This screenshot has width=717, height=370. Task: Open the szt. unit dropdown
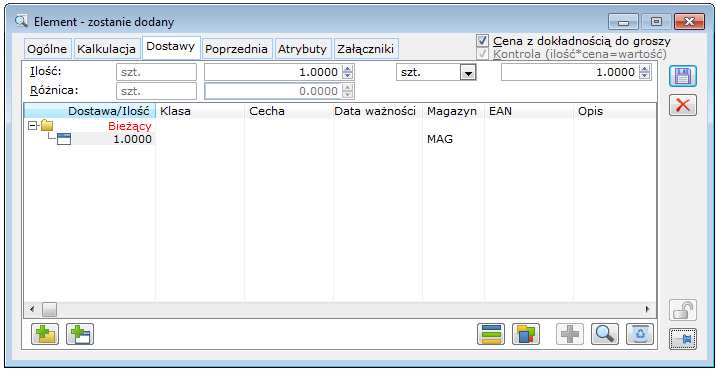click(x=468, y=73)
